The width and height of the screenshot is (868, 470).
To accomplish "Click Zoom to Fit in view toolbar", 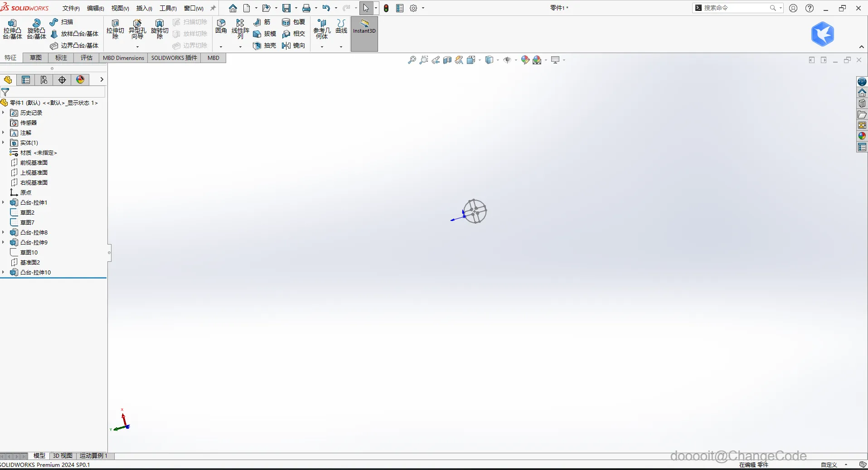I will click(412, 60).
